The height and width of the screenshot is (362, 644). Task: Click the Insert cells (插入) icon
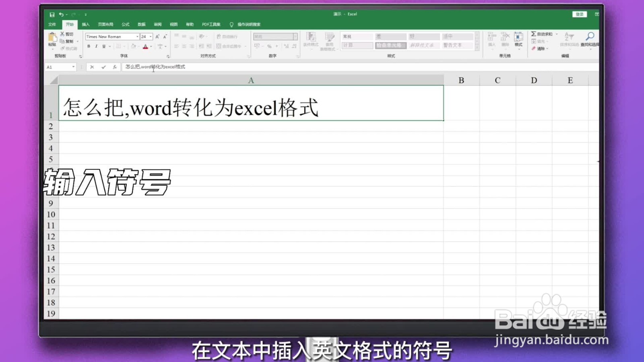coord(491,37)
